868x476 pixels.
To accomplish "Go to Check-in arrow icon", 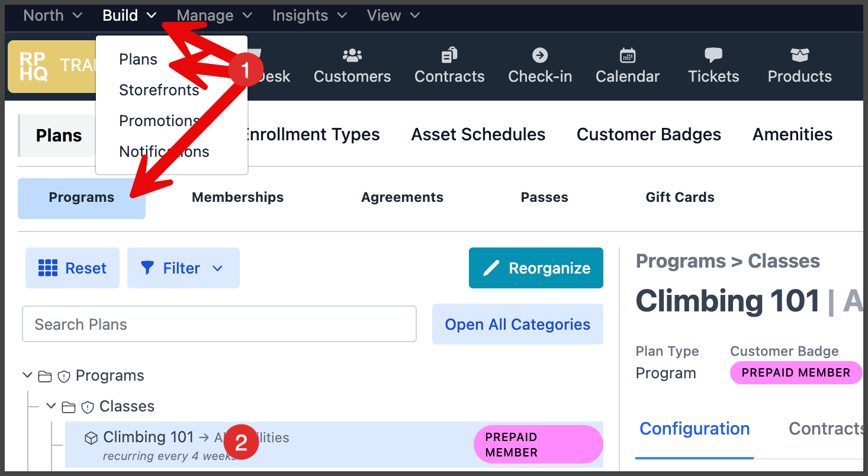I will pos(540,56).
